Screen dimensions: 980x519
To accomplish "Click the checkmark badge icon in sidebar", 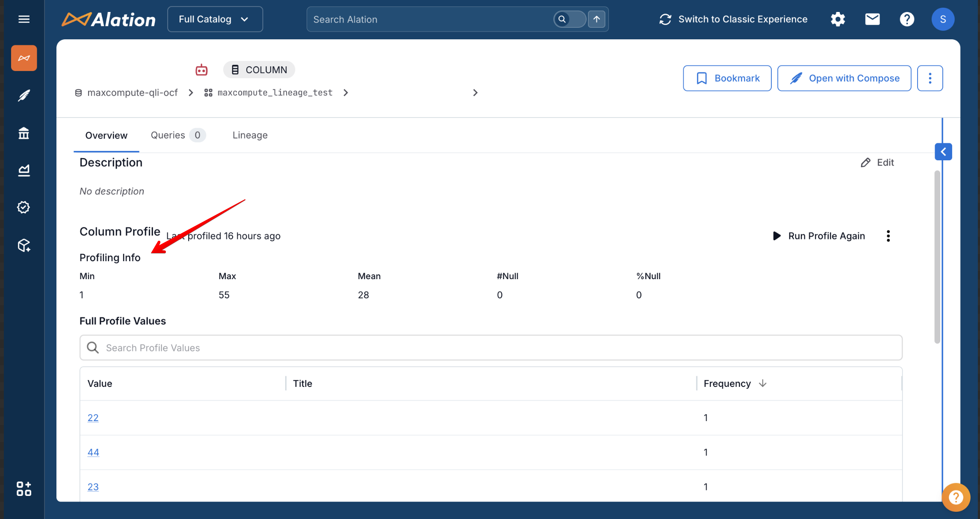I will (24, 207).
